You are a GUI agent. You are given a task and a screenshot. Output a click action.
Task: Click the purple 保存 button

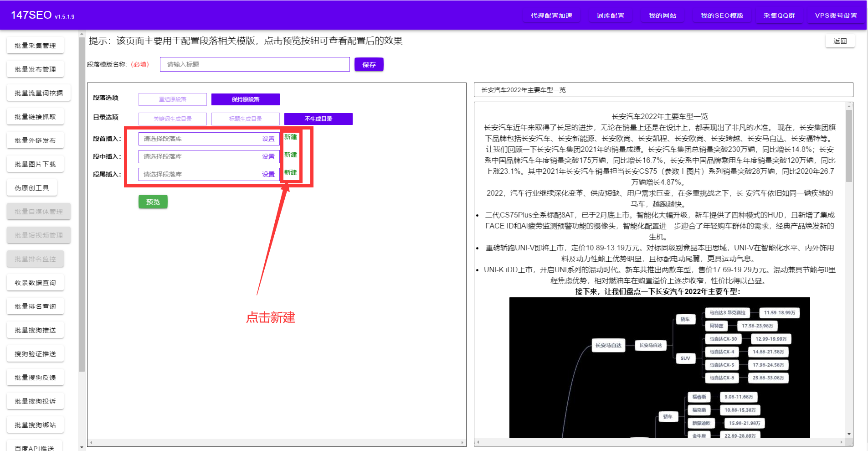pyautogui.click(x=369, y=64)
